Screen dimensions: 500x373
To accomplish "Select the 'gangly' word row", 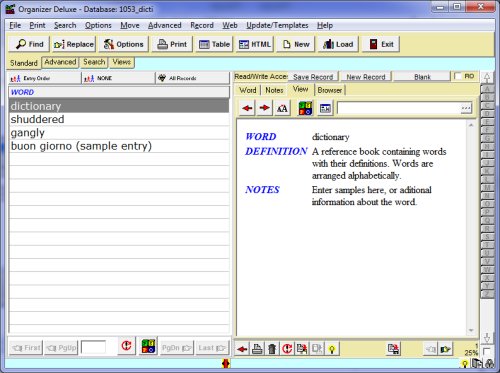I will 119,133.
